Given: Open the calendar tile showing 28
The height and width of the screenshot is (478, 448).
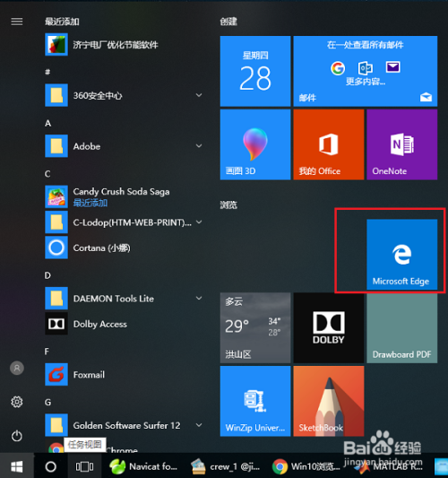Looking at the screenshot, I should pos(255,71).
